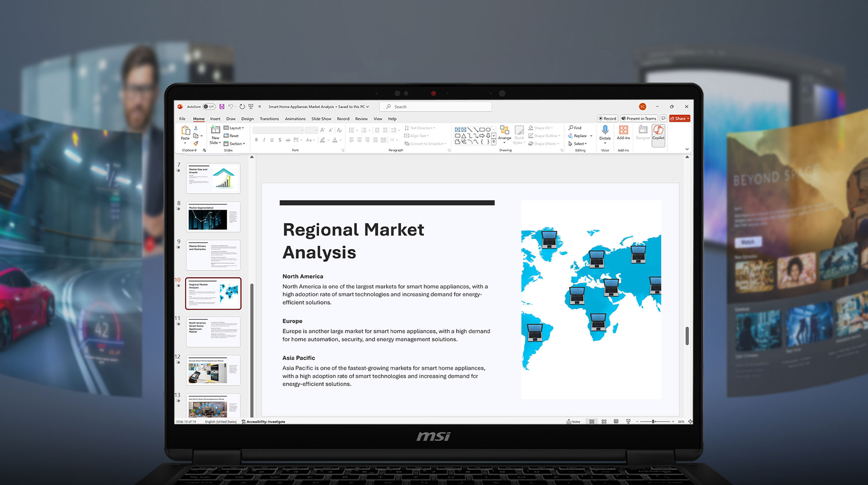Image resolution: width=868 pixels, height=485 pixels.
Task: Open the Slide Show tab
Action: 321,119
